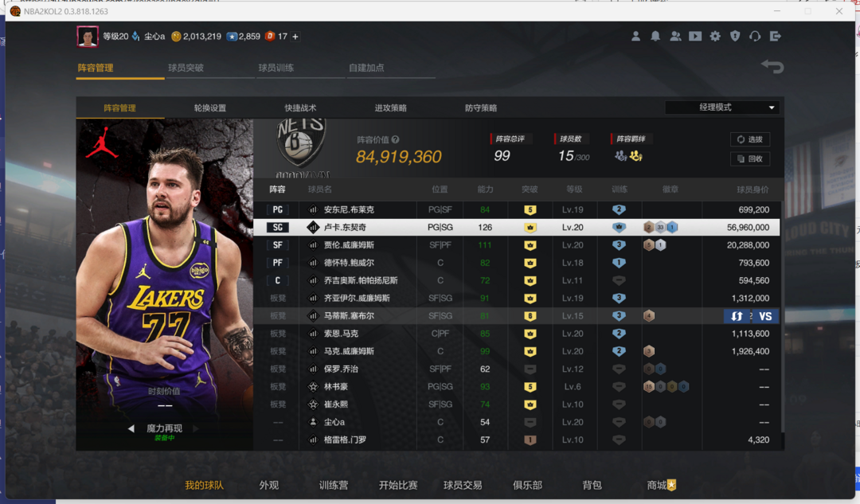Open 背包 in bottom navigation

pos(592,485)
